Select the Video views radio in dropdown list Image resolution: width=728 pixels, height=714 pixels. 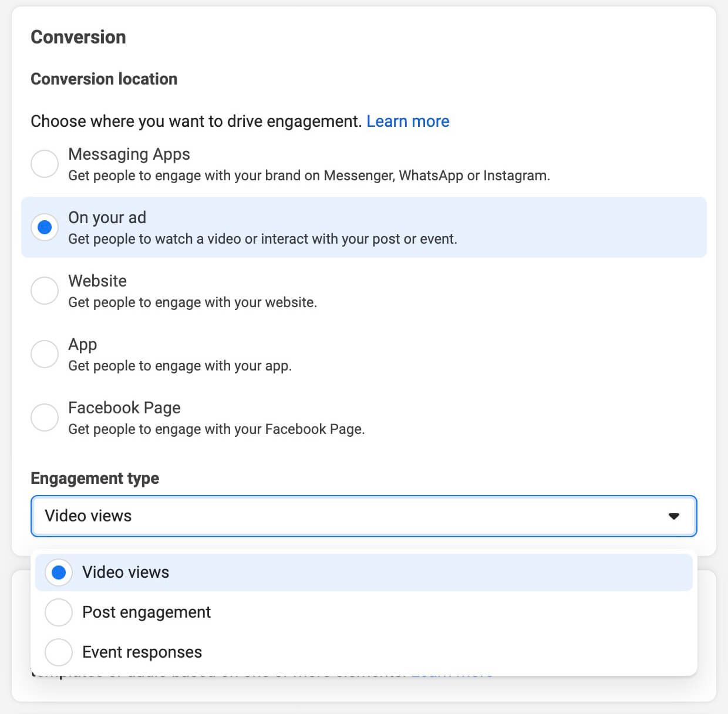pyautogui.click(x=59, y=572)
